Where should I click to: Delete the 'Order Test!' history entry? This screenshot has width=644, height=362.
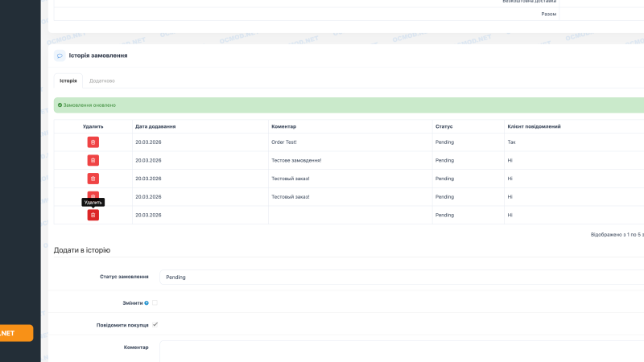click(x=93, y=142)
